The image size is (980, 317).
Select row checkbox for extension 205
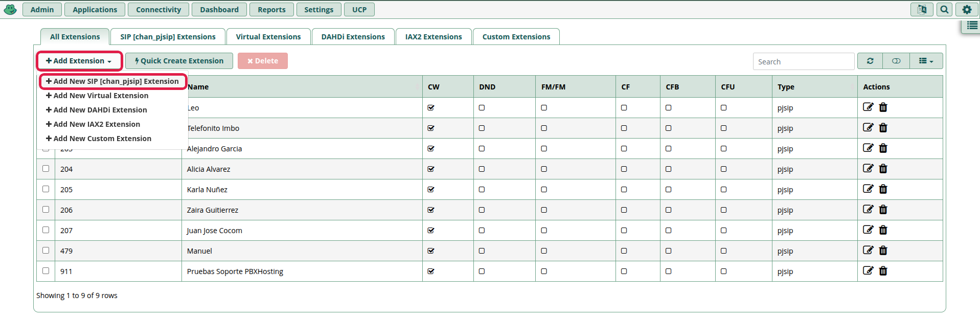point(45,189)
